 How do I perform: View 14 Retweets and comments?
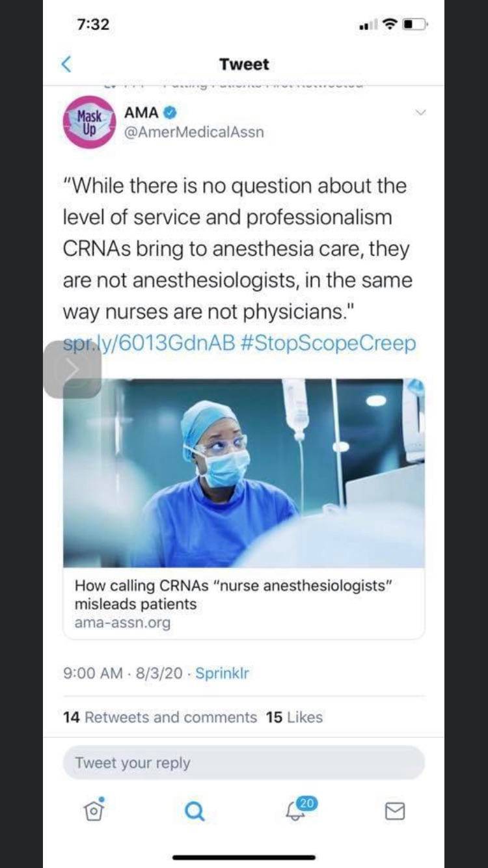pyautogui.click(x=160, y=717)
